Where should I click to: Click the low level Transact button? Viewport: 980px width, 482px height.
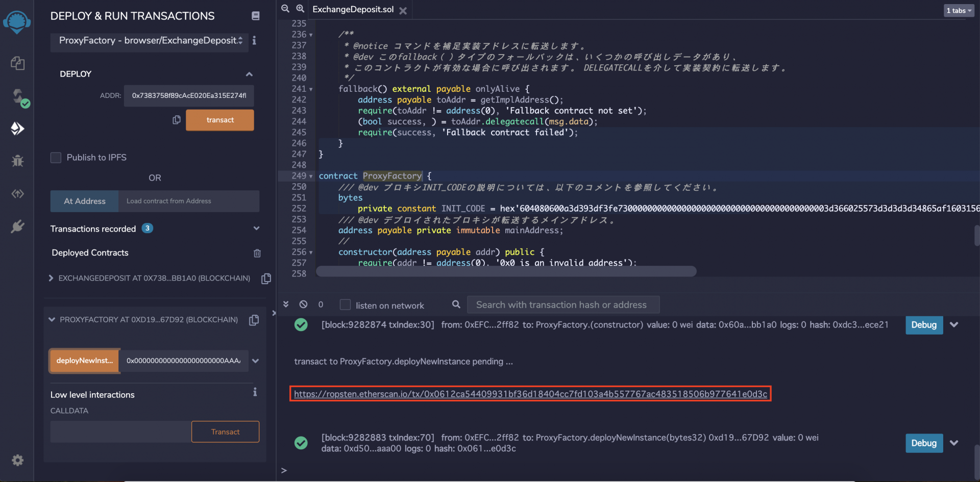[x=225, y=432]
